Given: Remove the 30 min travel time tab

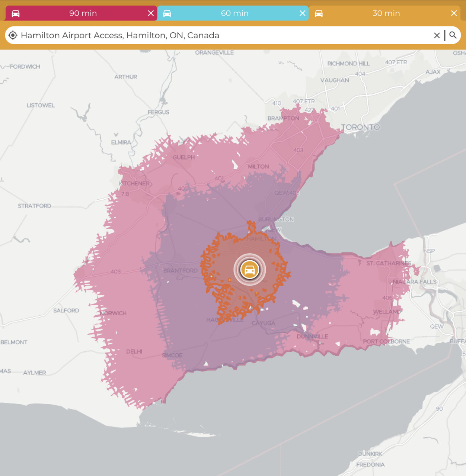Looking at the screenshot, I should (x=454, y=13).
